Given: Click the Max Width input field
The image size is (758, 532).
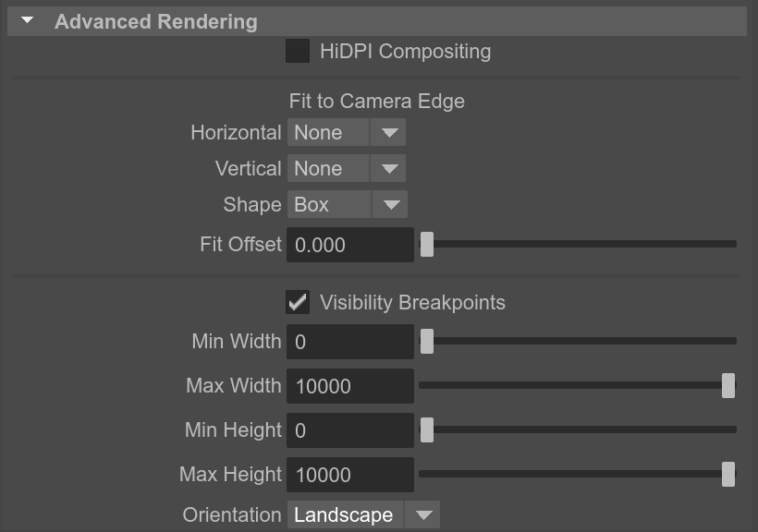Looking at the screenshot, I should click(x=350, y=386).
